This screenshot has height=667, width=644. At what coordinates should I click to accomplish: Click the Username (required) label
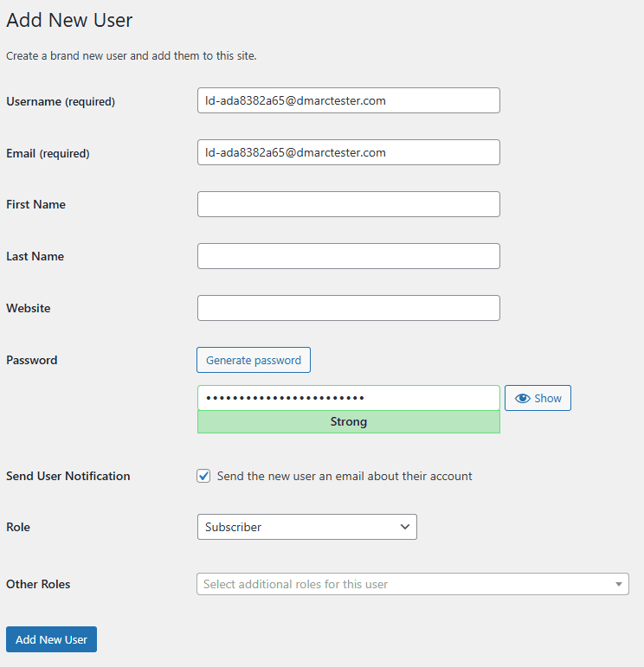click(61, 101)
